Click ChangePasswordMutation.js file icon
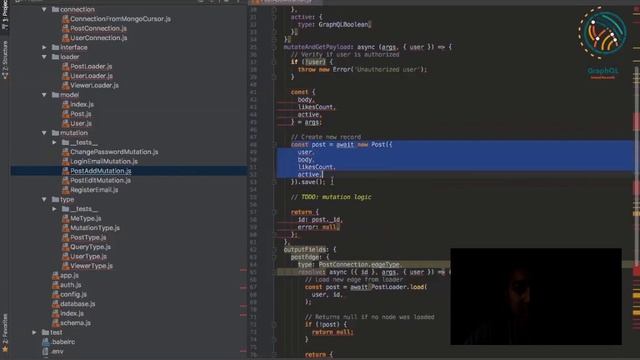640x360 pixels. [x=65, y=152]
